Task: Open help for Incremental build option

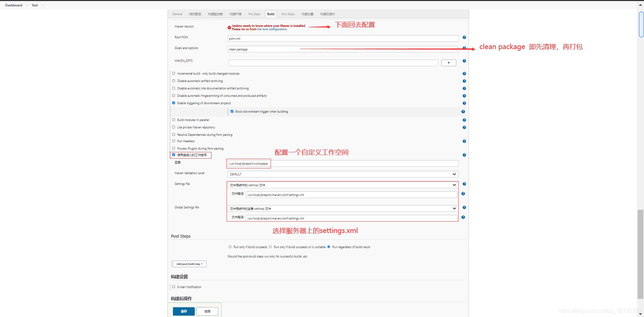Action: 464,74
